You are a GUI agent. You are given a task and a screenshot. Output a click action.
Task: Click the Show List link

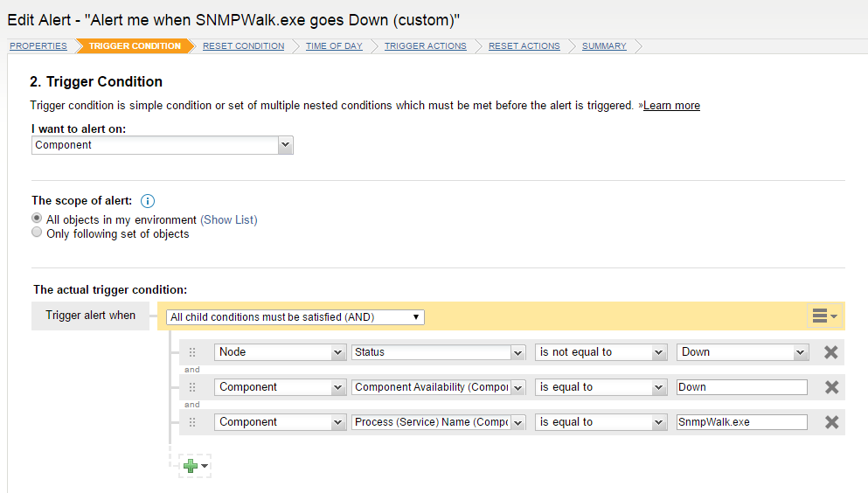click(x=229, y=219)
